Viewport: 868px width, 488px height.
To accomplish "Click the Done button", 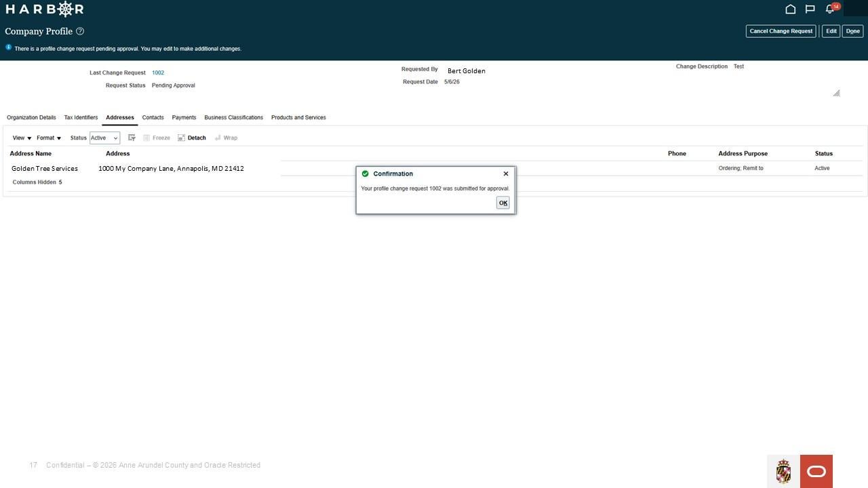I will pyautogui.click(x=852, y=31).
